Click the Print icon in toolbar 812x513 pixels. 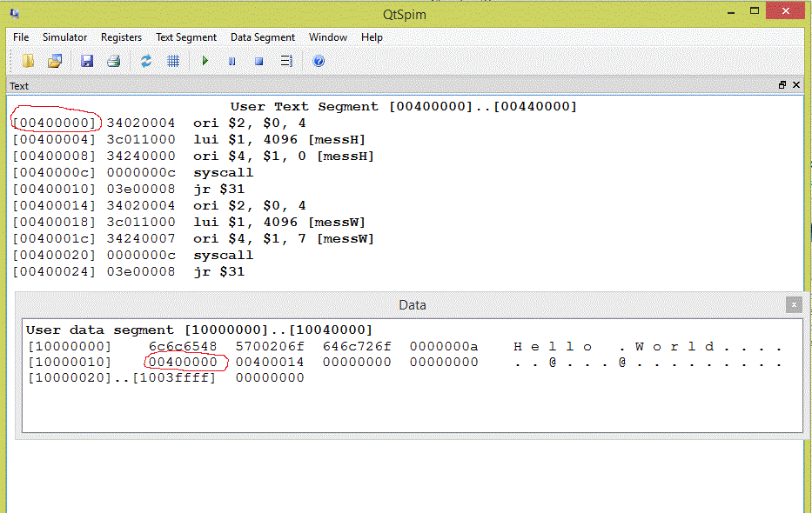[113, 61]
